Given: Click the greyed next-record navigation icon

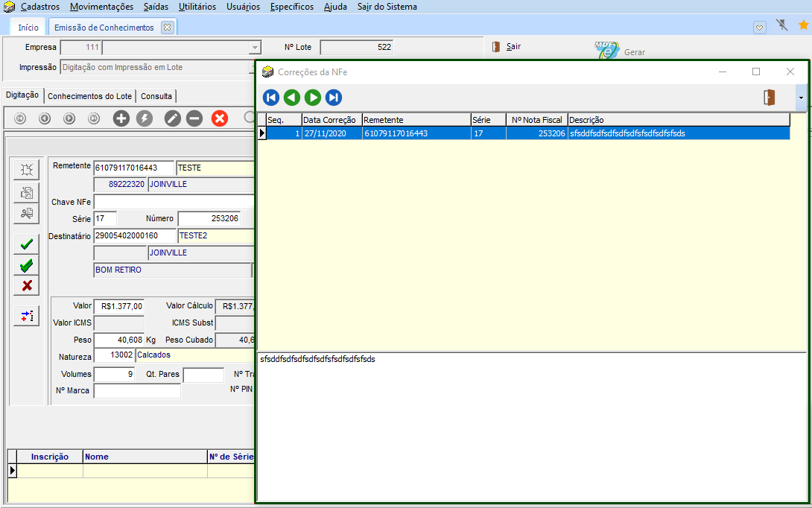Looking at the screenshot, I should [x=69, y=118].
